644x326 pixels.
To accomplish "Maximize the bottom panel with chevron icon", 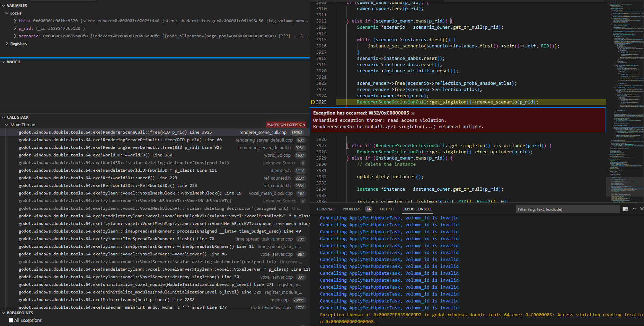I will click(634, 209).
